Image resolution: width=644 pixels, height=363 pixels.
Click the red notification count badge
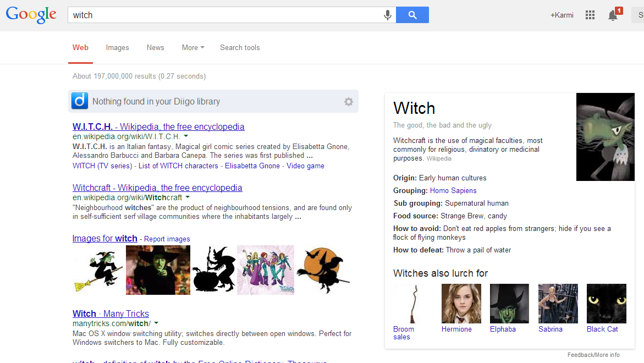[x=619, y=10]
